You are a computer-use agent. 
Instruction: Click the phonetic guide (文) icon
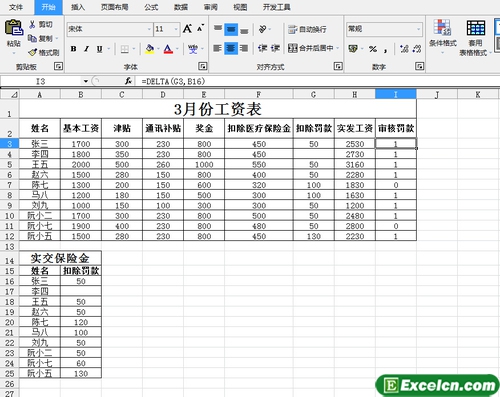tap(193, 49)
